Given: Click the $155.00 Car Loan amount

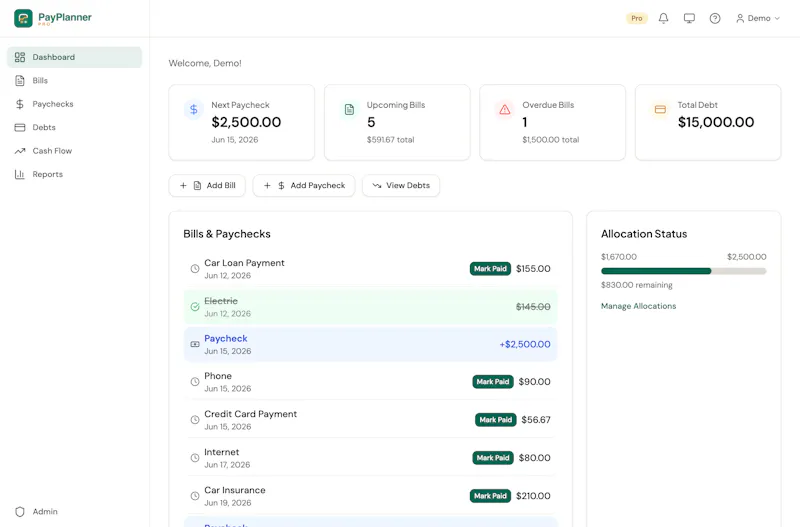Looking at the screenshot, I should click(x=533, y=269).
